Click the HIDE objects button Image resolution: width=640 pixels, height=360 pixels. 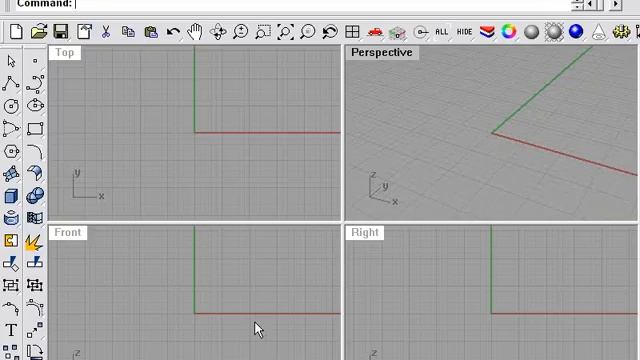pos(464,31)
